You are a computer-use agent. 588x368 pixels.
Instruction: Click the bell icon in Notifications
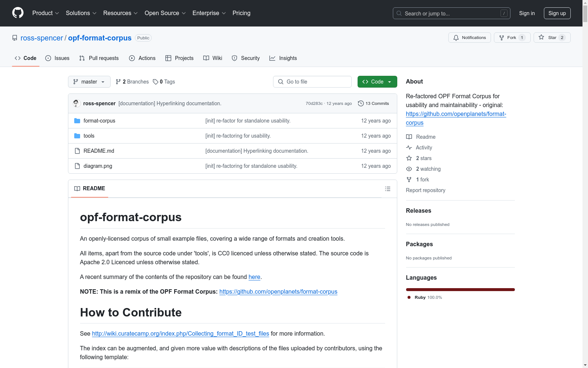456,38
